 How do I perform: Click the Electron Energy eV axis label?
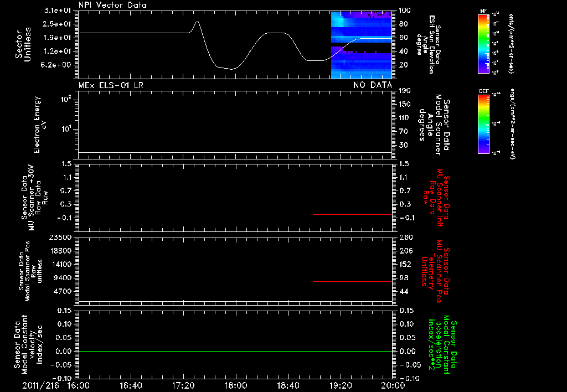click(40, 125)
